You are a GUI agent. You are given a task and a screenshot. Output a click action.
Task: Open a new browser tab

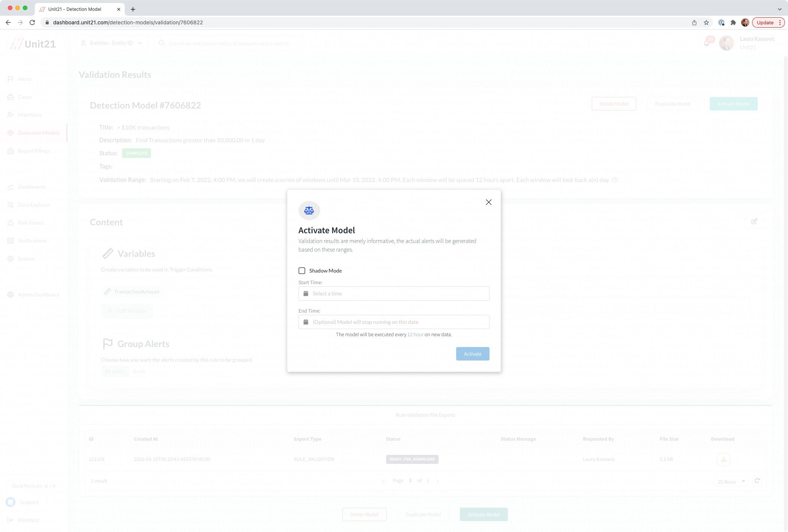tap(133, 9)
